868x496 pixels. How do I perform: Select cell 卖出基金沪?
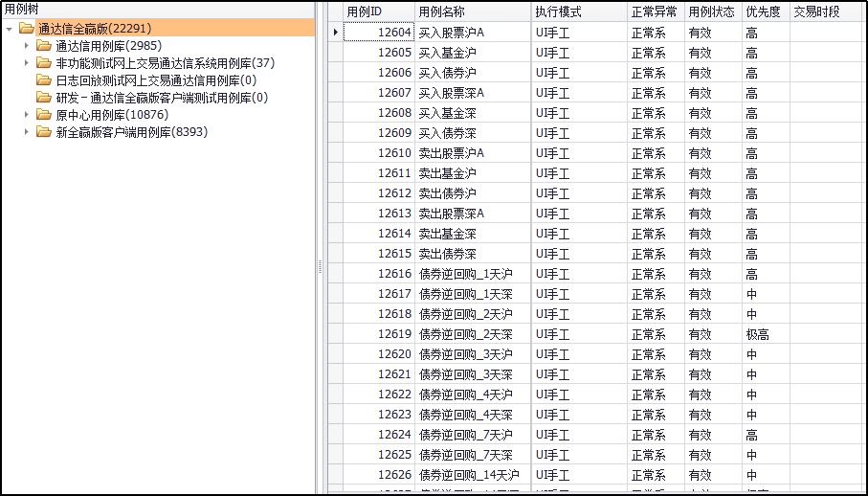tap(473, 173)
